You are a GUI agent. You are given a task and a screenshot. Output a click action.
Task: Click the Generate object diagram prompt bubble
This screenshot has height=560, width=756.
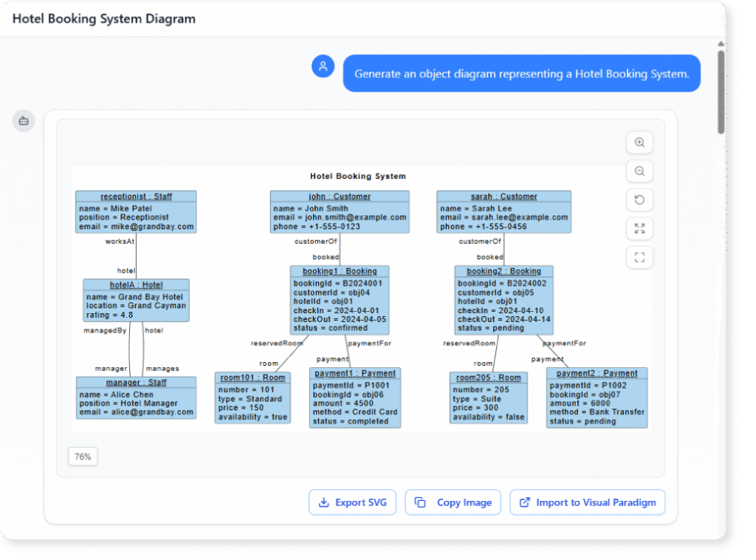pos(522,73)
